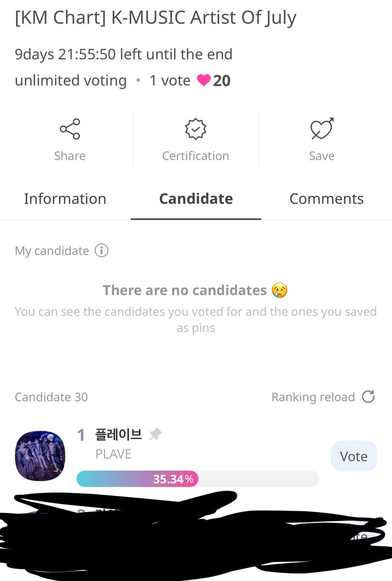This screenshot has height=581, width=392.
Task: Vote for PLAVE
Action: 354,456
